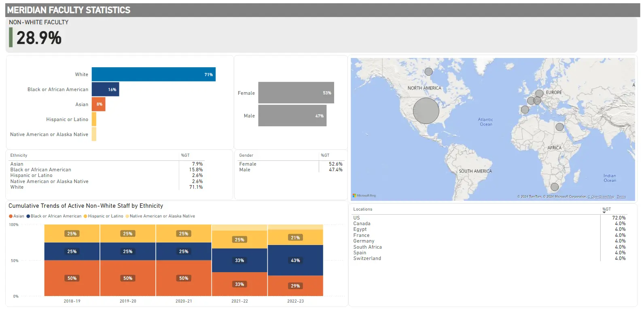Select the Spain bubble on the map
Screen dimensions: 644x309
[525, 109]
